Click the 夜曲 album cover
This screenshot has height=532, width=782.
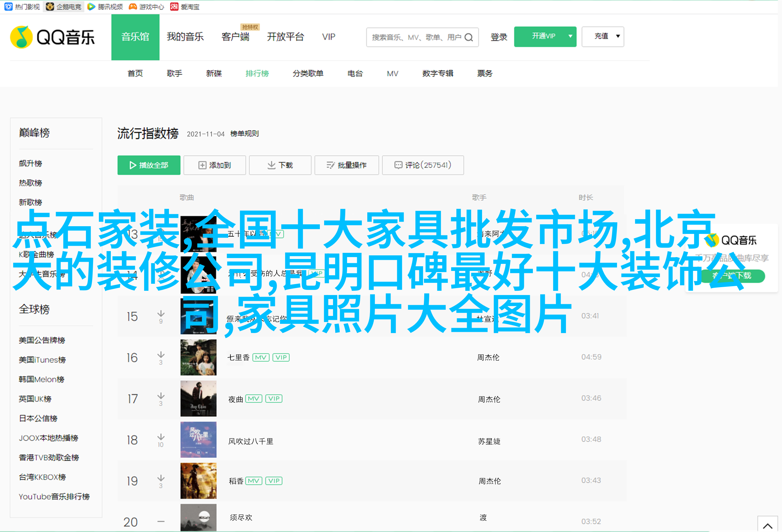199,399
